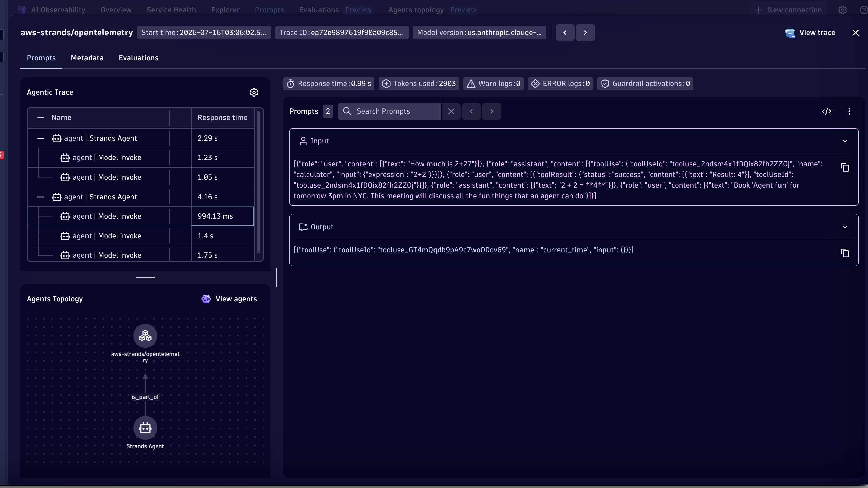
Task: Open prompts more options menu
Action: tap(849, 111)
